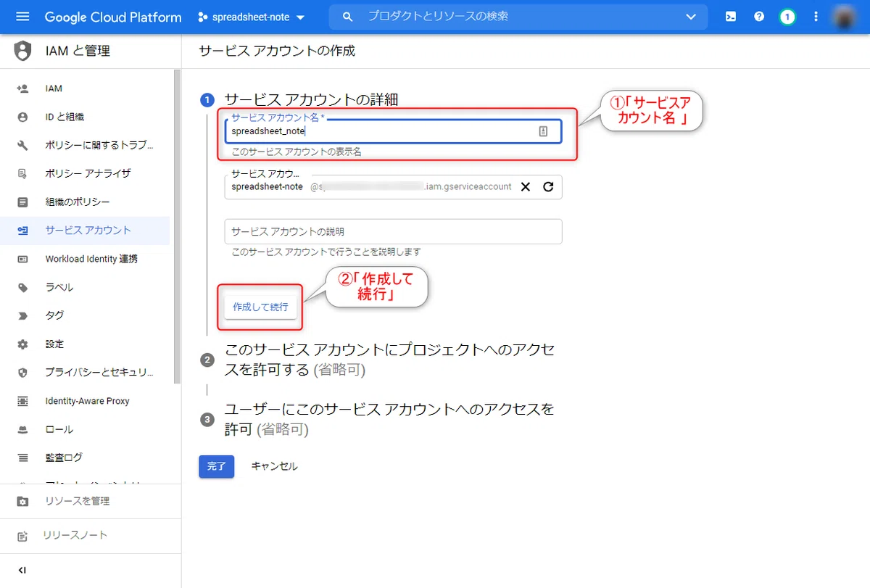Click the ロール hat icon
870x588 pixels.
pyautogui.click(x=22, y=430)
